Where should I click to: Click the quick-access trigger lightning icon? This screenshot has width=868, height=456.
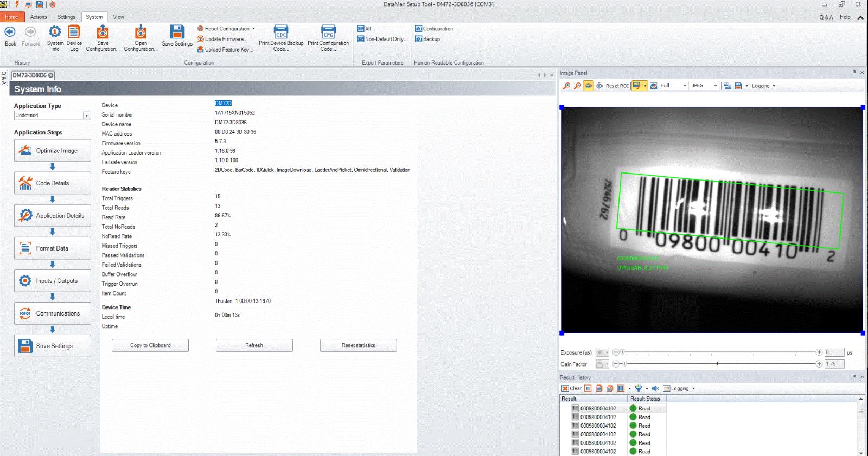tap(17, 4)
